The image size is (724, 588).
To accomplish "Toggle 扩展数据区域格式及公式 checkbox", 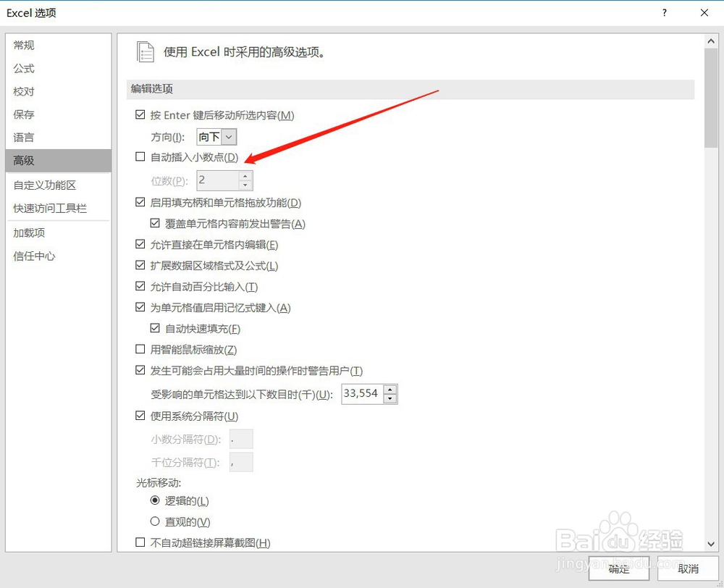I will tap(140, 265).
